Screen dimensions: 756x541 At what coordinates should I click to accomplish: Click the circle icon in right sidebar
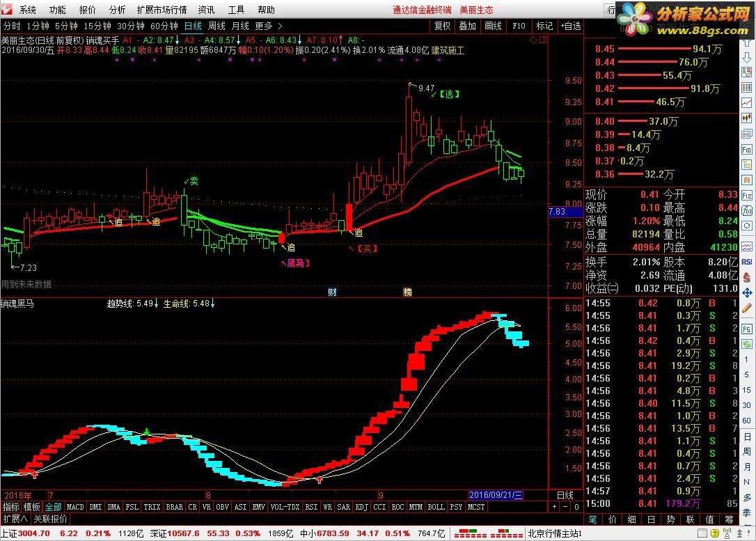[x=746, y=226]
